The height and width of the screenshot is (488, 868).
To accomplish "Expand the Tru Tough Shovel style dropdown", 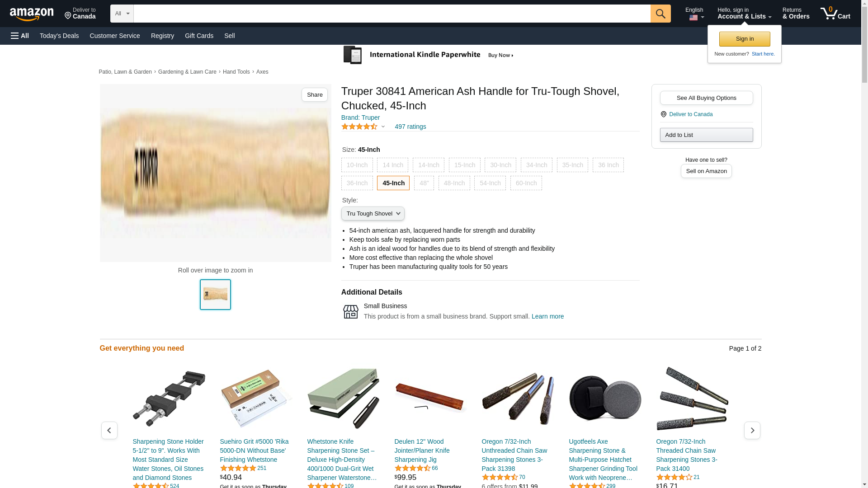I will click(x=373, y=214).
